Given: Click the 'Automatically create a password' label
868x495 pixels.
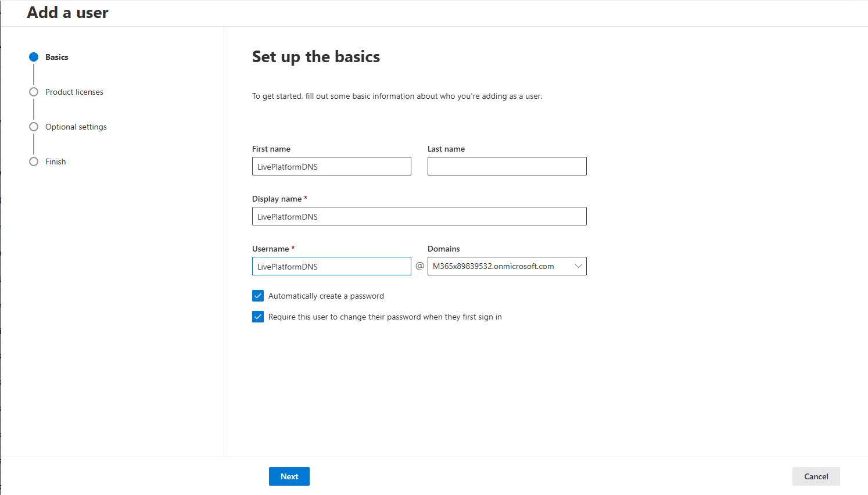Looking at the screenshot, I should 326,296.
